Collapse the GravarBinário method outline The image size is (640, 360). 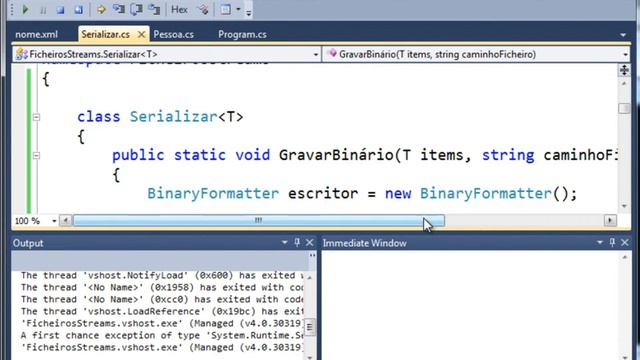[x=36, y=156]
